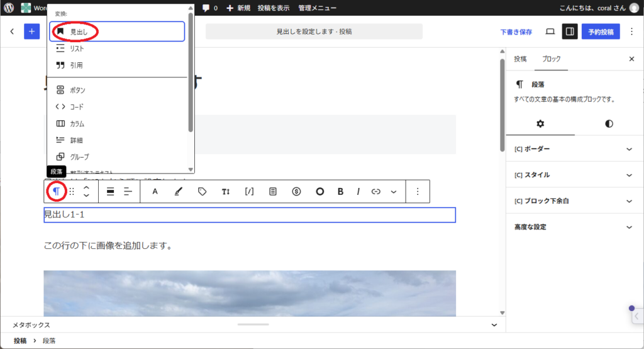Open text color tool (A icon)
The height and width of the screenshot is (349, 644).
click(155, 191)
